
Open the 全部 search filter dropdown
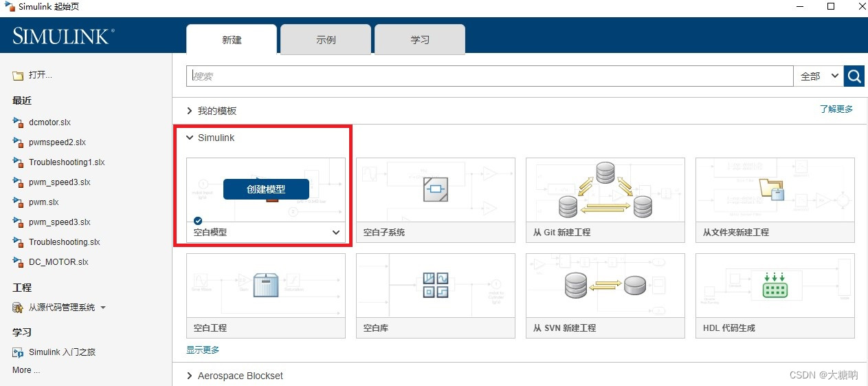819,76
